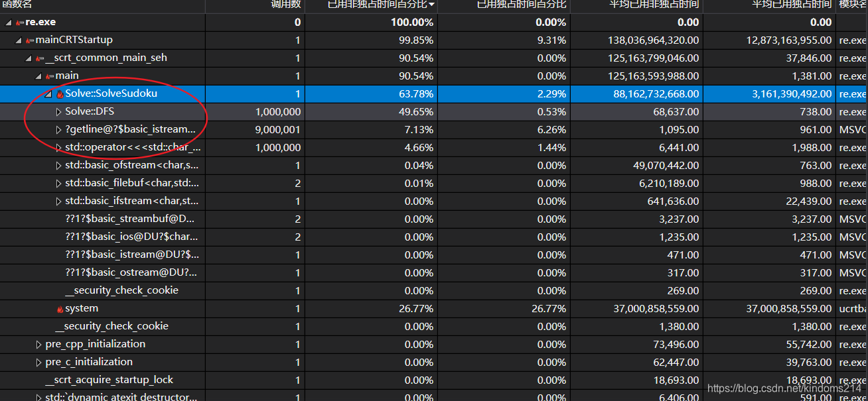The image size is (868, 401).
Task: Collapse the main function node
Action: [x=38, y=76]
